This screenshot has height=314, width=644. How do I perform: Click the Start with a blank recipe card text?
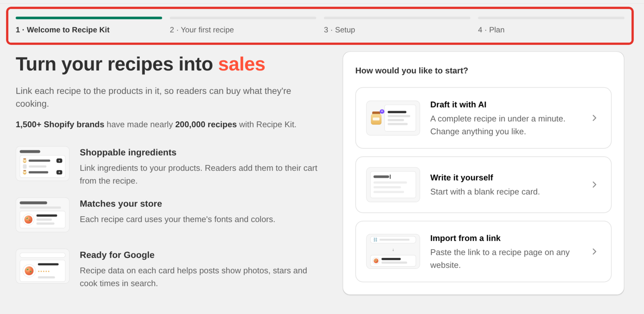485,192
